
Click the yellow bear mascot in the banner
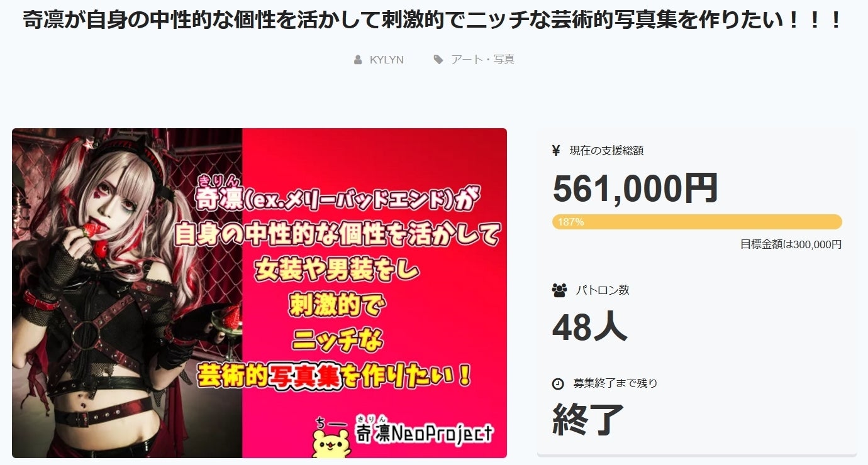[331, 440]
